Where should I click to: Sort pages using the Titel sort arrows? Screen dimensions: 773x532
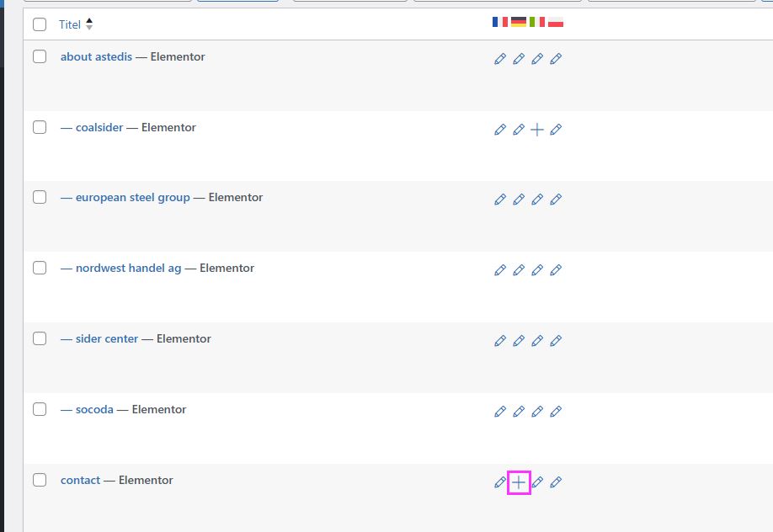89,24
